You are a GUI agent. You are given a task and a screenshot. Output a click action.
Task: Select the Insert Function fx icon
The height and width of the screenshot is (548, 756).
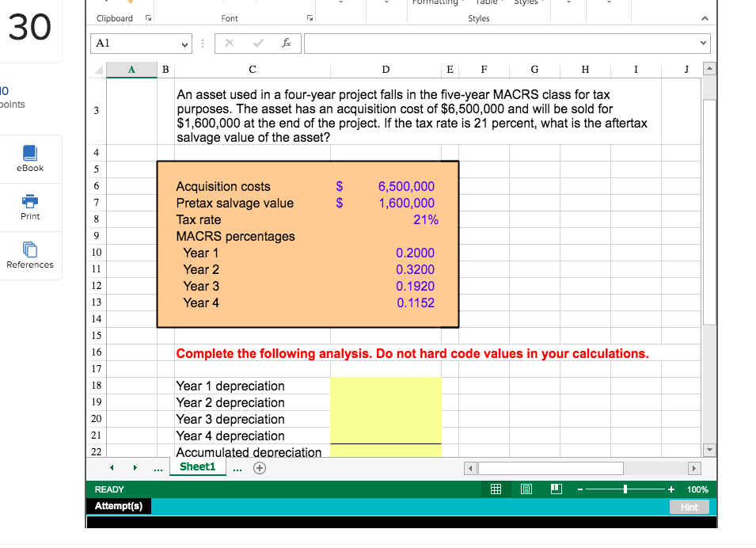[286, 44]
